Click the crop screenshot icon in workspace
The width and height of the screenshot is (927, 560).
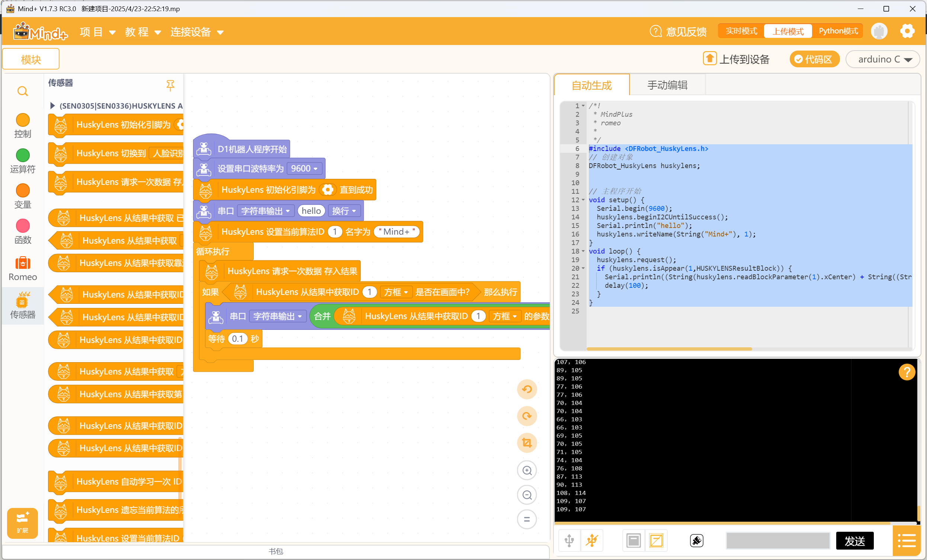527,442
